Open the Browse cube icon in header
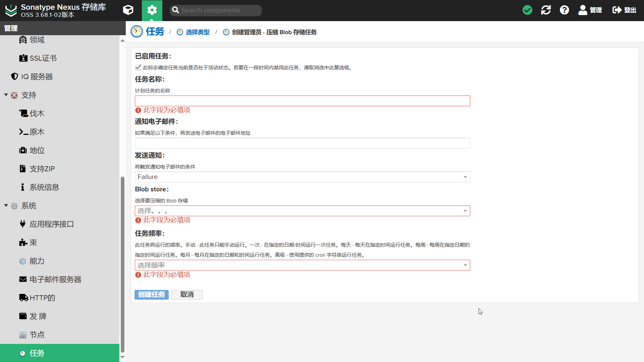 128,10
